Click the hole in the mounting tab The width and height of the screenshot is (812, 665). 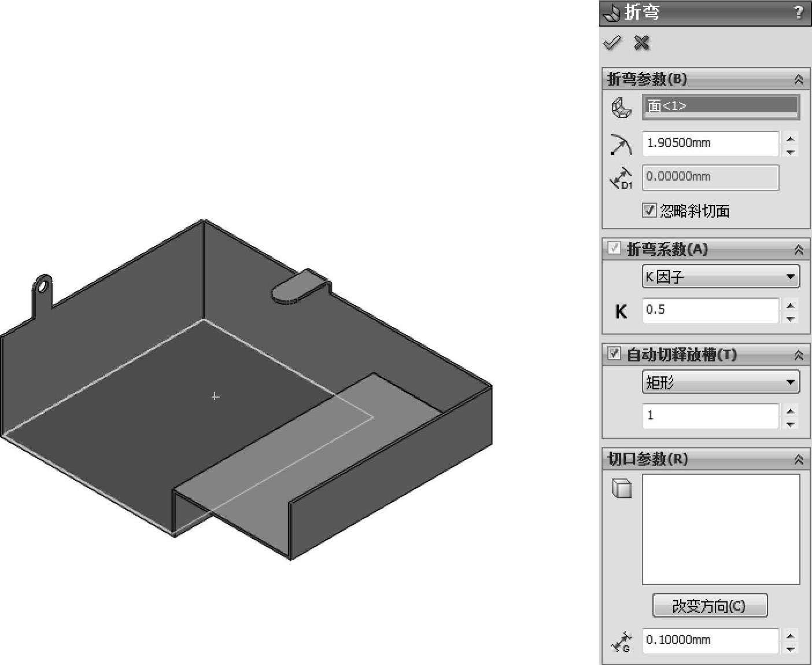click(x=42, y=286)
